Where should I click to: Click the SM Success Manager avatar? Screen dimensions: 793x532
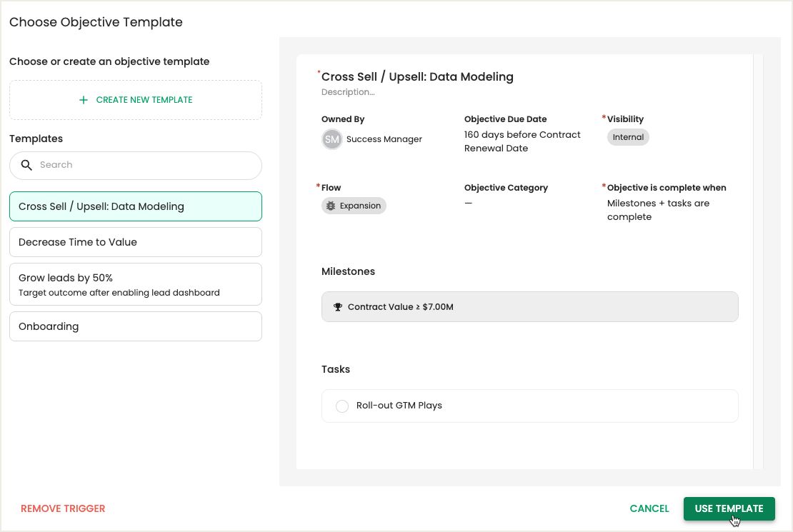331,139
